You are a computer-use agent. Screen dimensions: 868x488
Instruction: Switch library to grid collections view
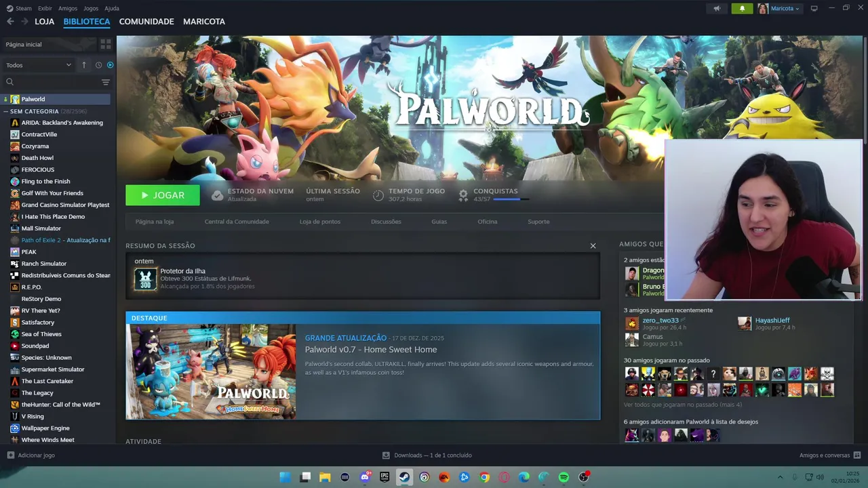click(x=106, y=44)
